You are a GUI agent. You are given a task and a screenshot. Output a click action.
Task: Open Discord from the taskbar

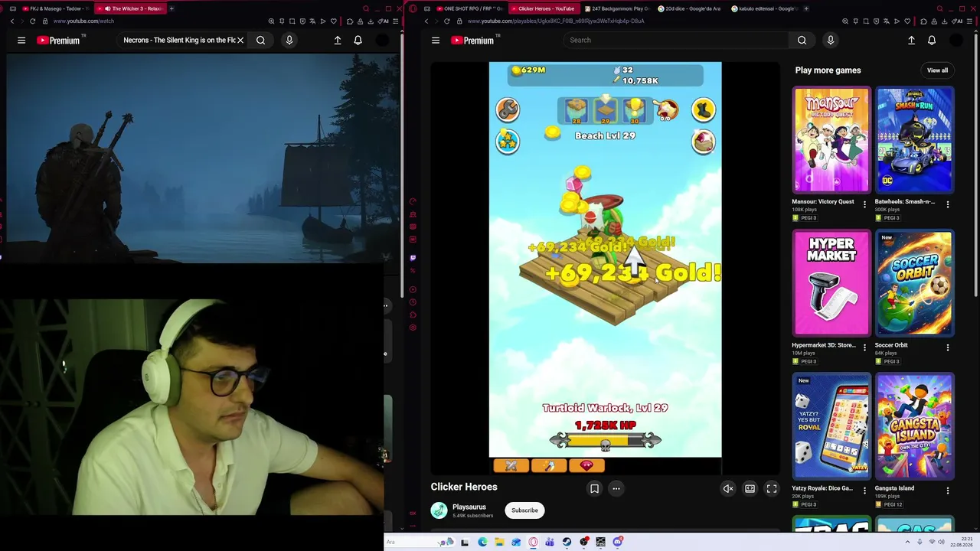618,543
